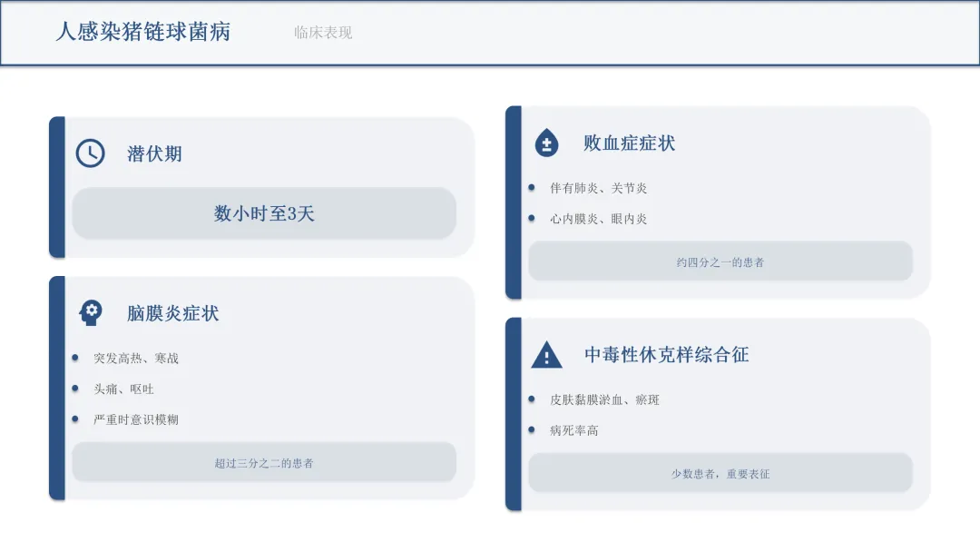Click the 数小时至3天 box
The image size is (980, 552).
click(264, 214)
